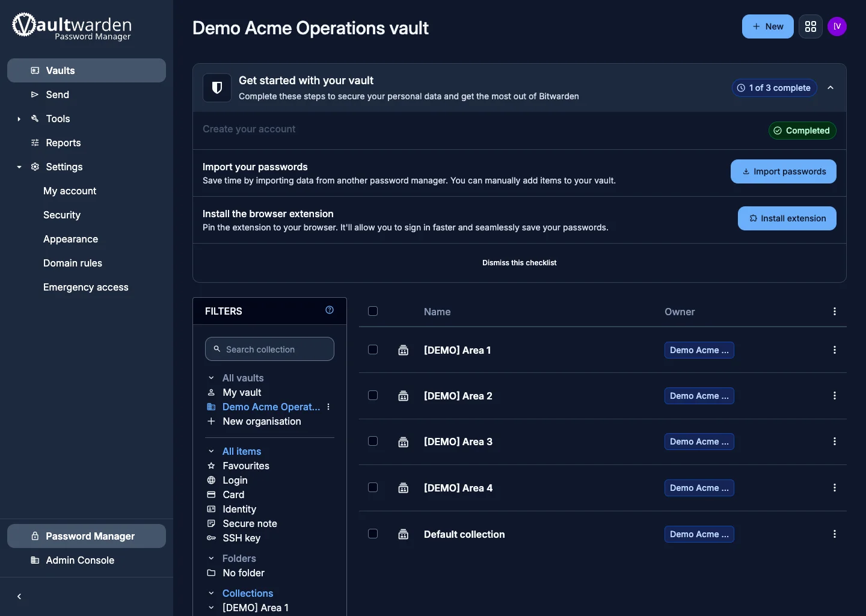
Task: Click the collection icon for [DEMO] Area 3
Action: (x=404, y=442)
